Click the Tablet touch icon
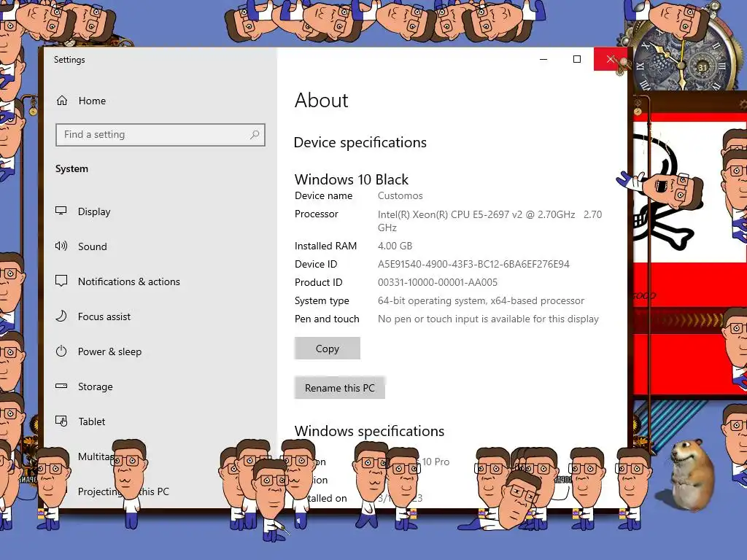 coord(61,421)
